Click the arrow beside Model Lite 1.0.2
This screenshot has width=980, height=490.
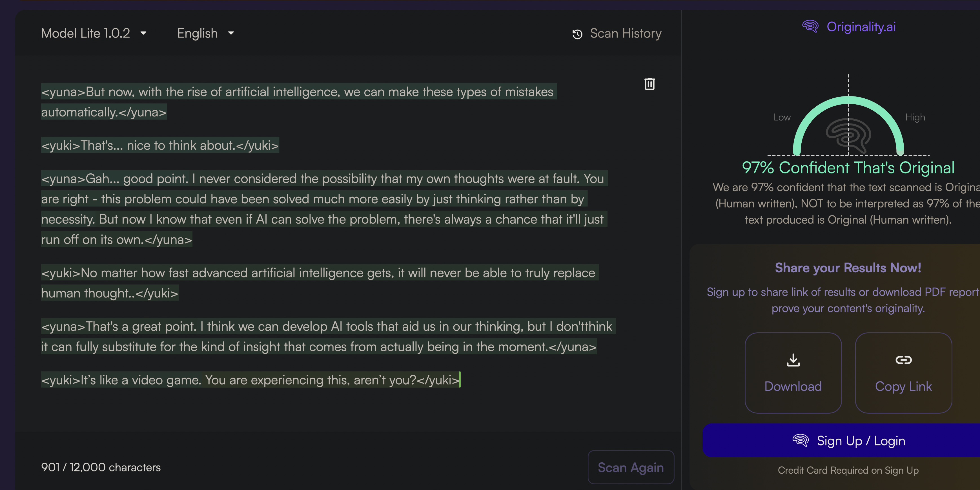point(143,34)
